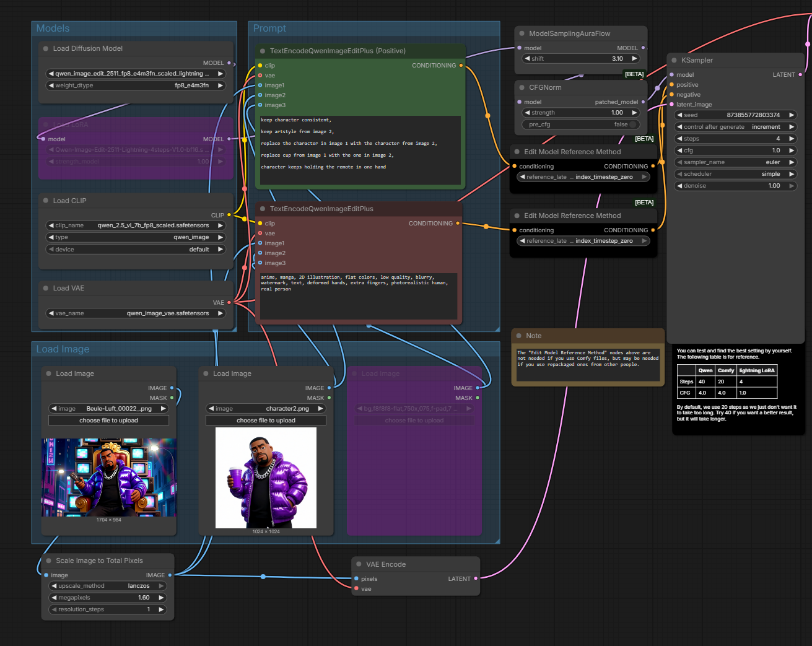The image size is (812, 646).
Task: Open the upscale_method lanczos dropdown
Action: [x=108, y=586]
